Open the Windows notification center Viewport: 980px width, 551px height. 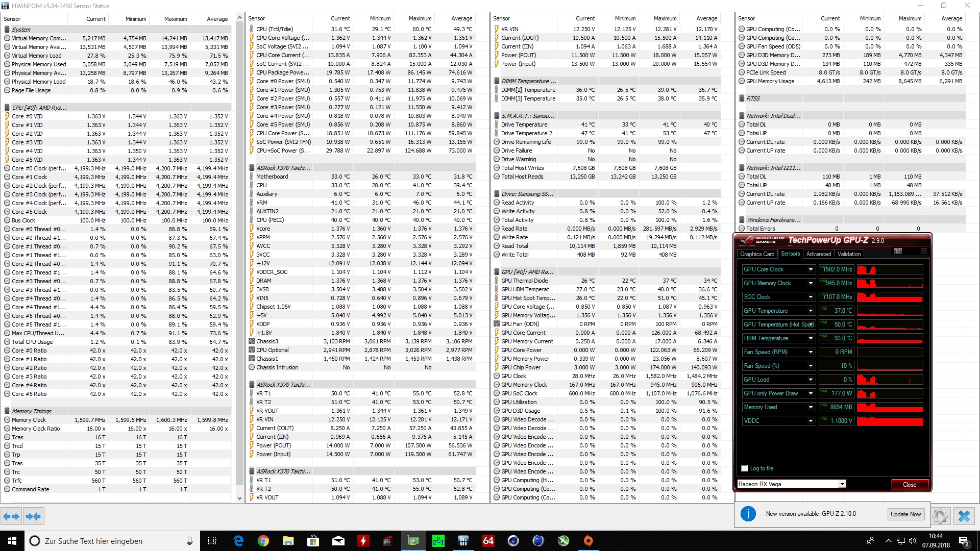click(x=964, y=541)
